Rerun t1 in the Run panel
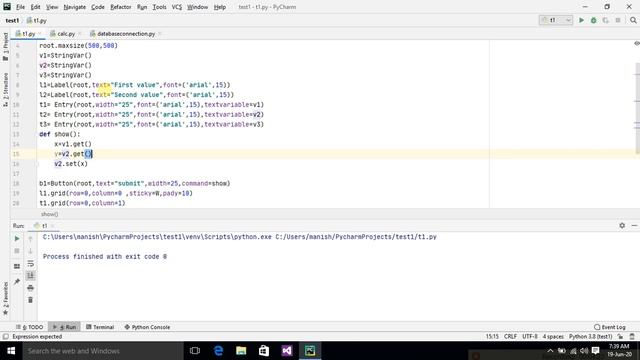This screenshot has height=360, width=640. point(17,238)
